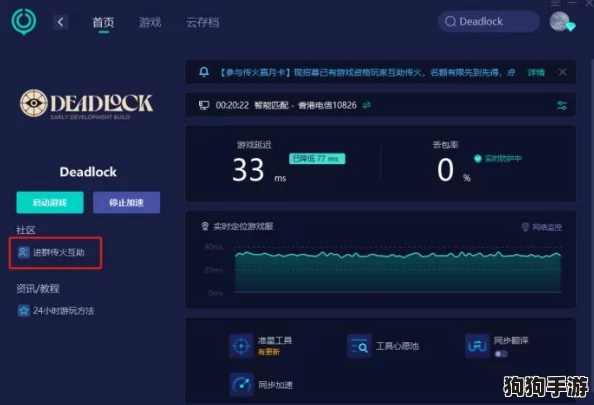Focus the Deadlock search field
Screen dimensions: 594x405
pos(489,21)
